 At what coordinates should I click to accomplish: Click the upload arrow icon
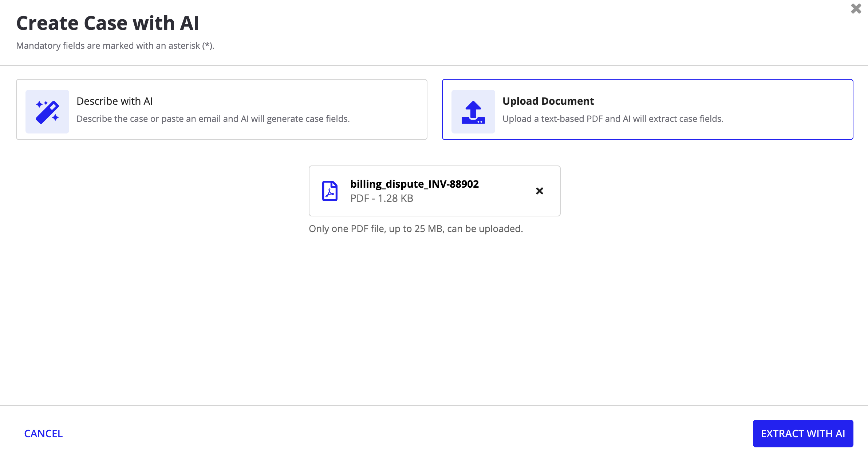473,112
